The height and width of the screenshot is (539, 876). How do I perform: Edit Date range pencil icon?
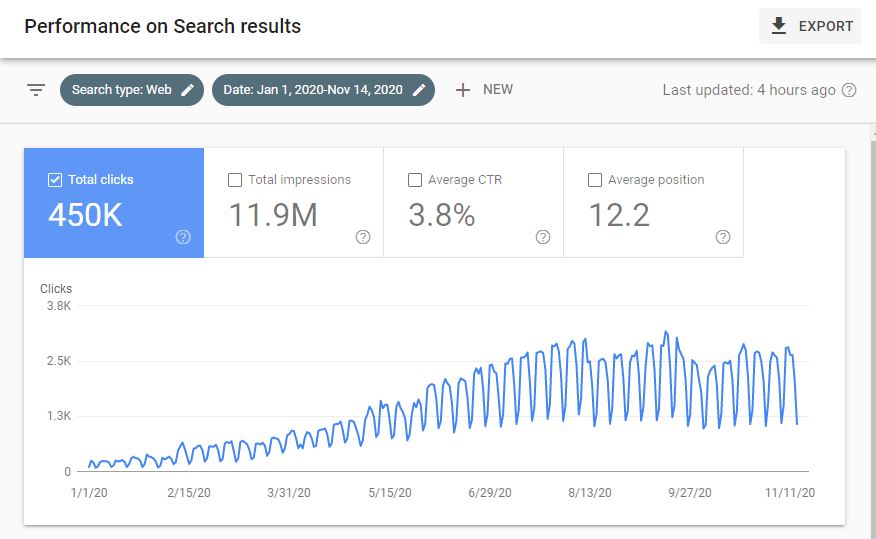(x=419, y=90)
